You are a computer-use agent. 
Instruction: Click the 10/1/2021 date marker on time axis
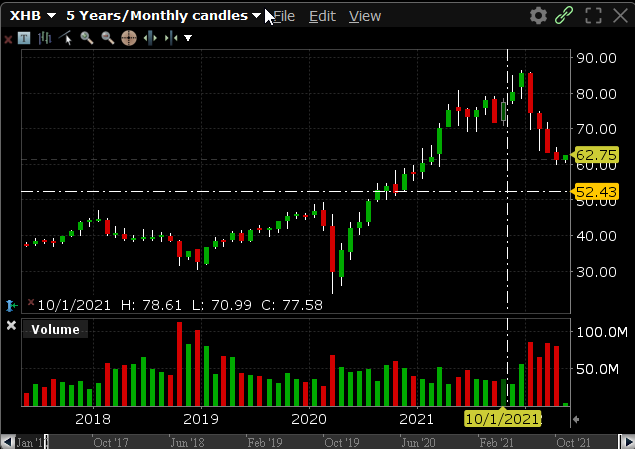click(x=502, y=419)
